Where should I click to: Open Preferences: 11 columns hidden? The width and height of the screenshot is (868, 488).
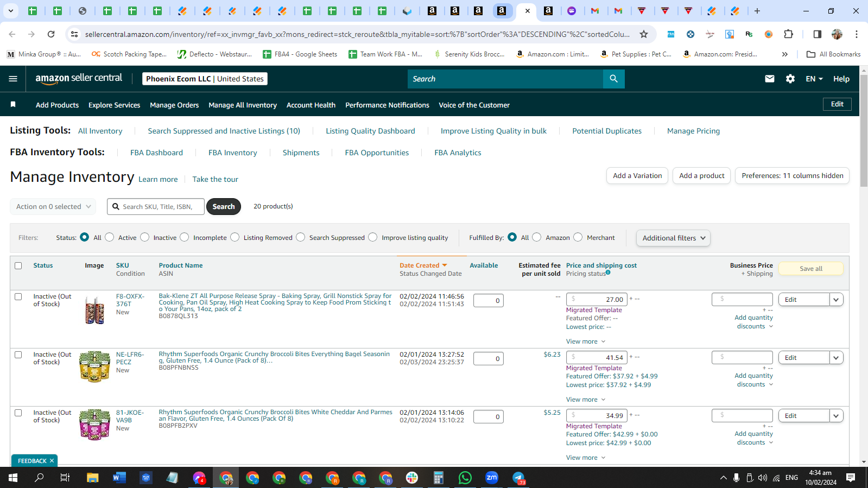click(792, 176)
